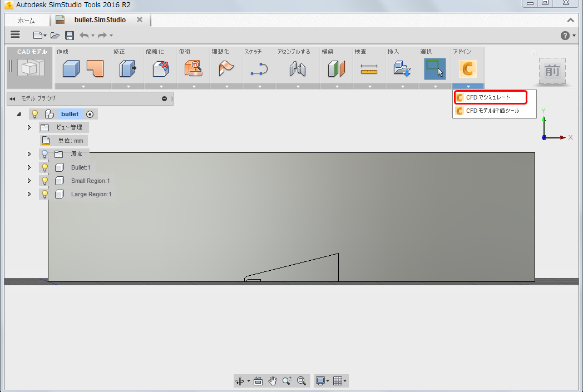Image resolution: width=583 pixels, height=392 pixels.
Task: Click the Open folder icon
Action: point(55,35)
